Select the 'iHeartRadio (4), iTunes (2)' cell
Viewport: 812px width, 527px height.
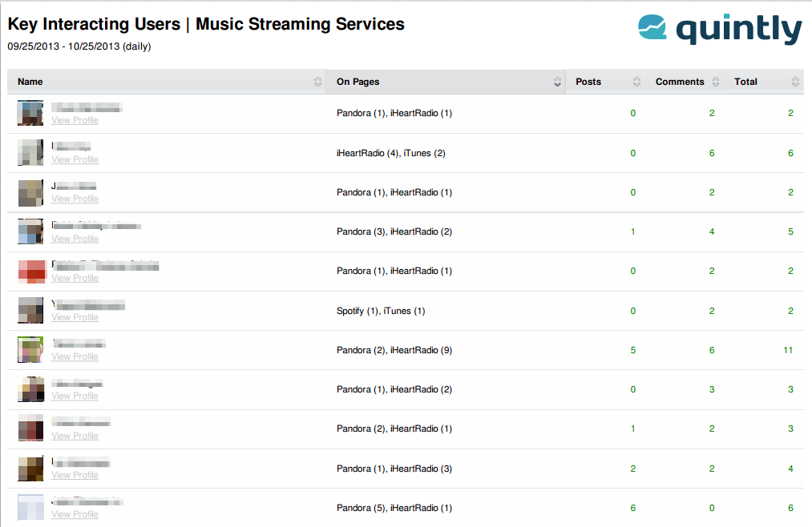point(391,153)
